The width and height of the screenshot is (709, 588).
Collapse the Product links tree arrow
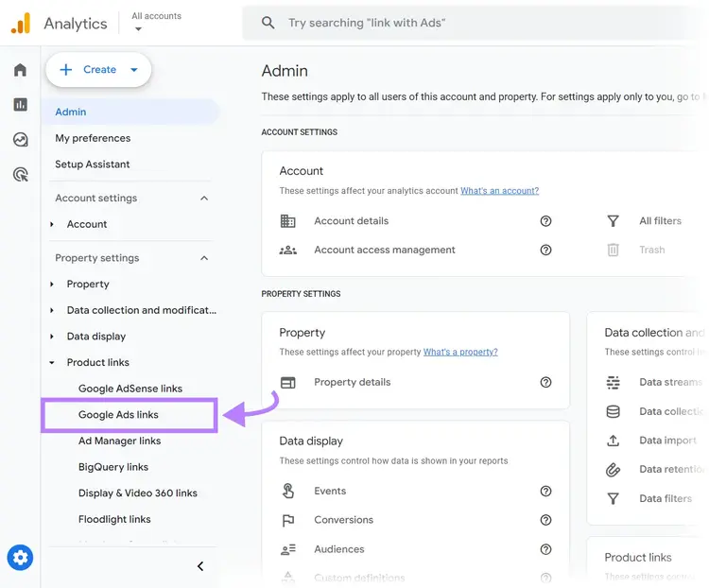[x=52, y=363]
